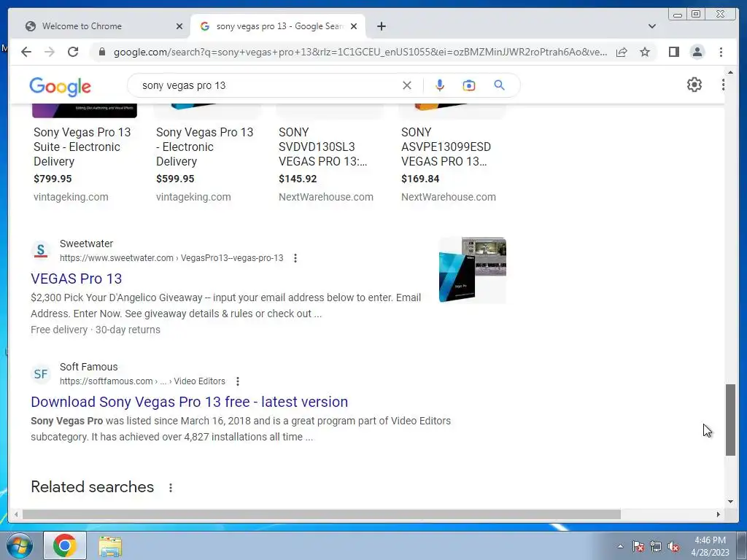Open SONY SVDVD130SL3 VEGAS PRO 13 listing
Image resolution: width=747 pixels, height=560 pixels.
(x=323, y=147)
